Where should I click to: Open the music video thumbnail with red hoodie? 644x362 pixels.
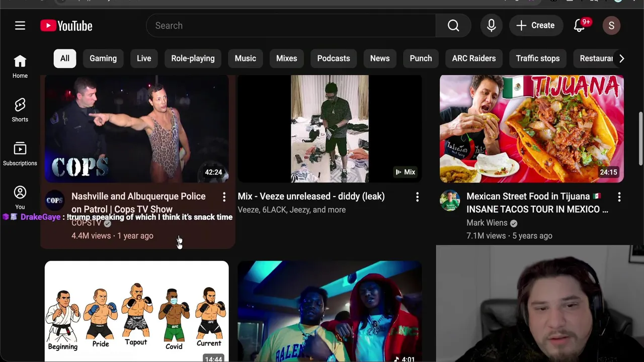(330, 311)
